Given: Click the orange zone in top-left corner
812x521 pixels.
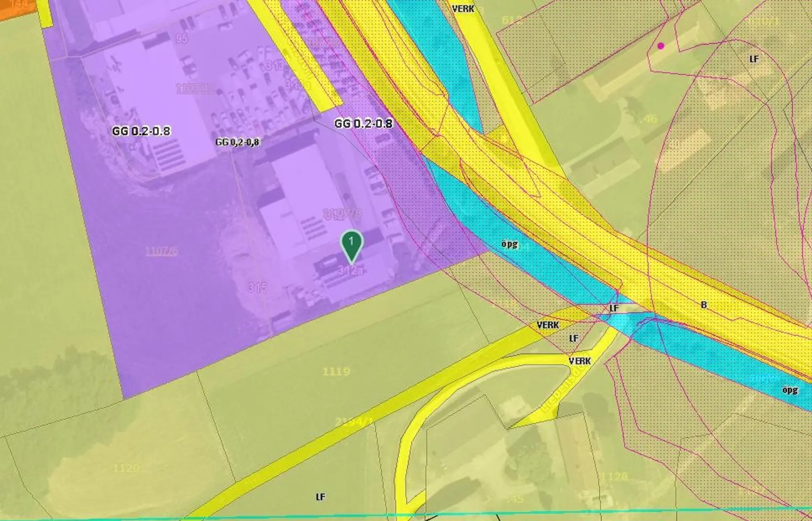Looking at the screenshot, I should point(15,8).
